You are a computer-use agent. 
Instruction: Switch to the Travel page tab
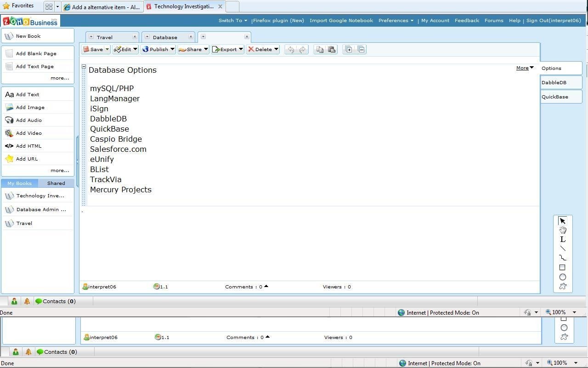[x=105, y=37]
